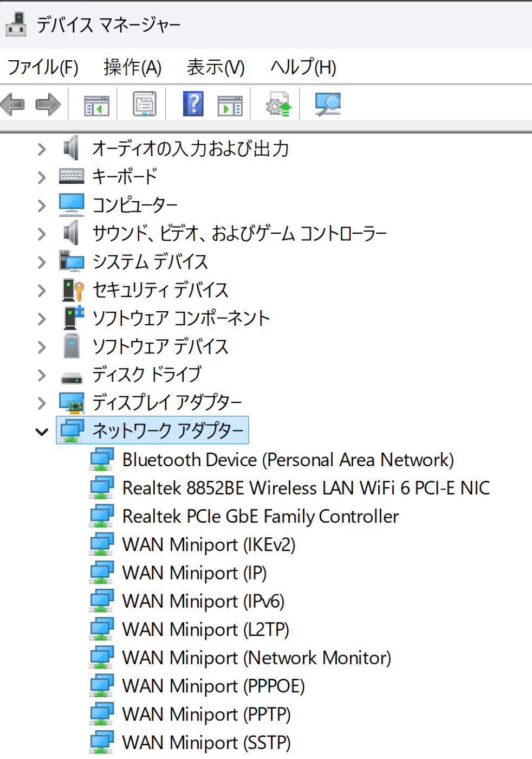Screen dimensions: 532x759
Task: Expand オーディオの入力および出力 node
Action: (x=42, y=149)
